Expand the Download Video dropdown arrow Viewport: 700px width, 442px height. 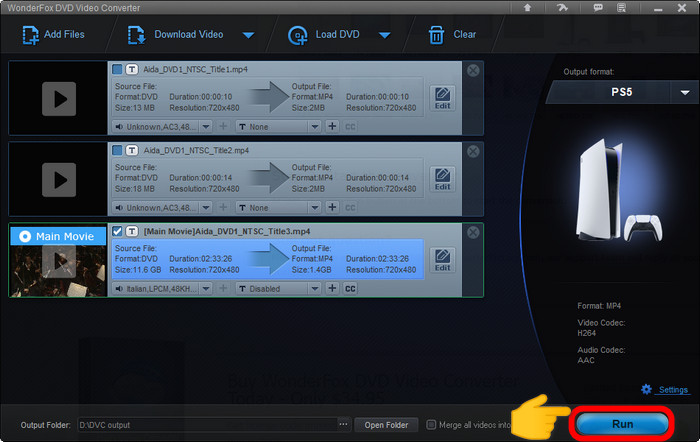248,36
